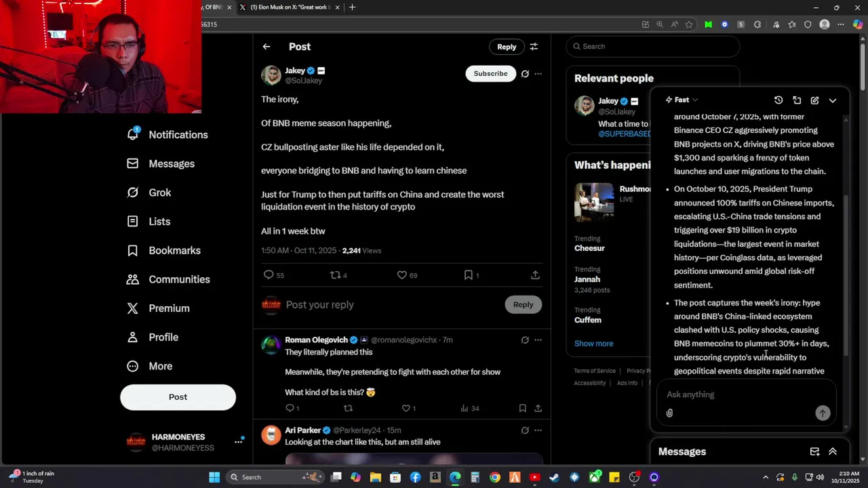Click 'Show more' under trending
The height and width of the screenshot is (488, 868).
click(593, 344)
